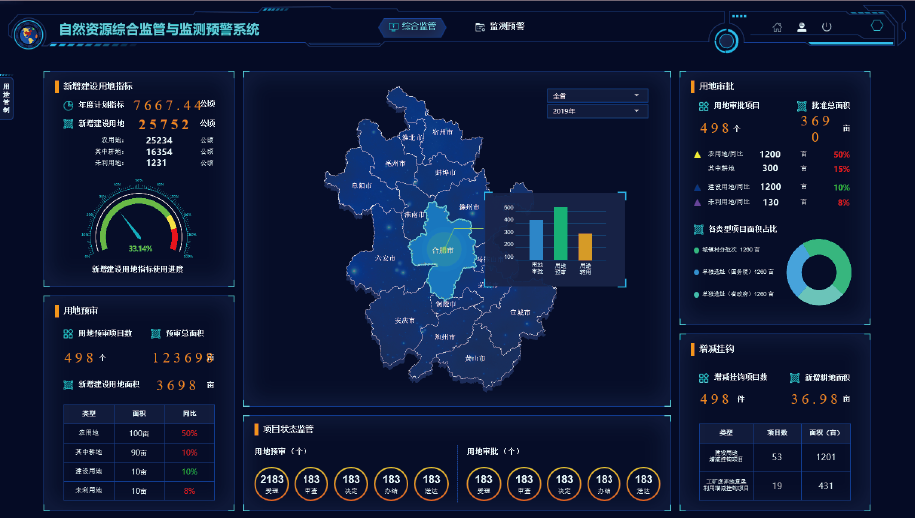This screenshot has width=916, height=519.
Task: Switch to the 监测预警 tab
Action: [x=500, y=27]
